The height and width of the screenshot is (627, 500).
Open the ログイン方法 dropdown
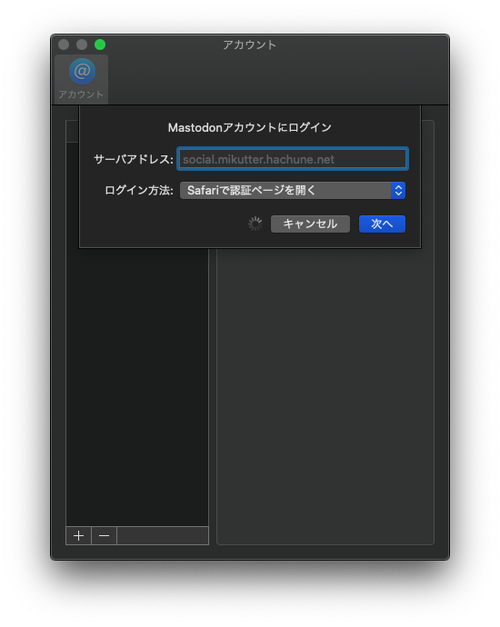292,190
